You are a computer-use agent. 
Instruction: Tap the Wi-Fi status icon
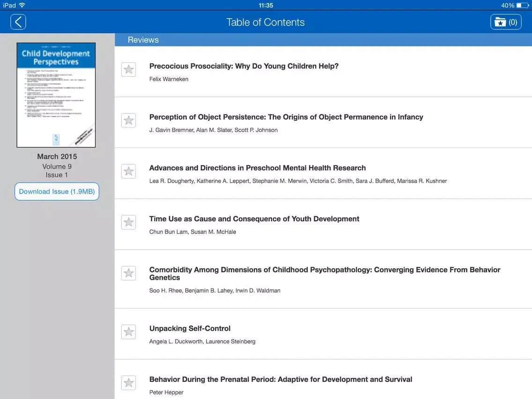22,5
